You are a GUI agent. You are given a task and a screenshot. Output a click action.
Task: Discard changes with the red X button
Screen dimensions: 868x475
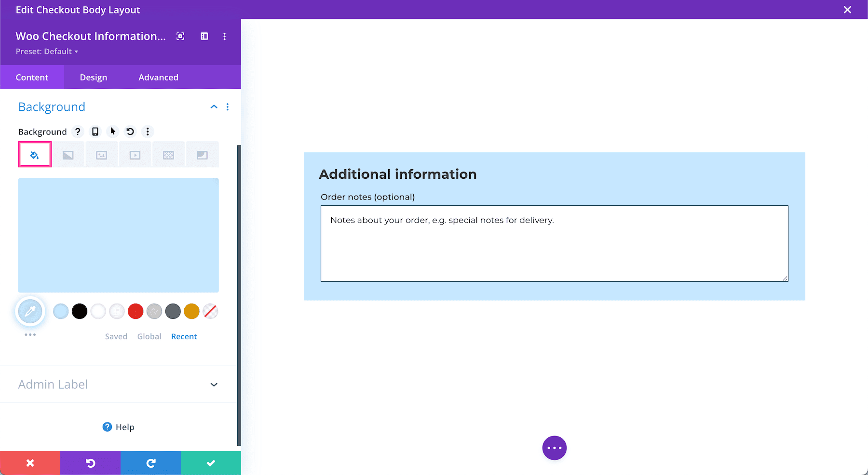click(30, 463)
